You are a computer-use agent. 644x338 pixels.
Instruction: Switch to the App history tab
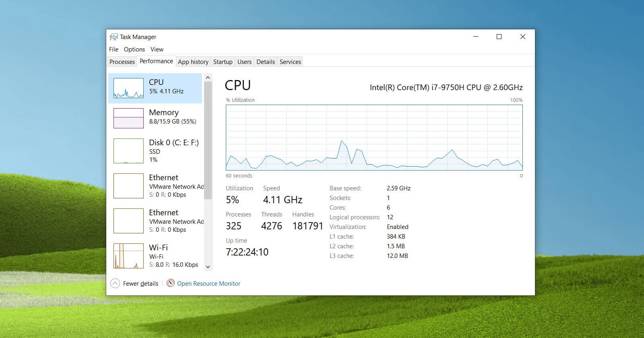(x=193, y=62)
